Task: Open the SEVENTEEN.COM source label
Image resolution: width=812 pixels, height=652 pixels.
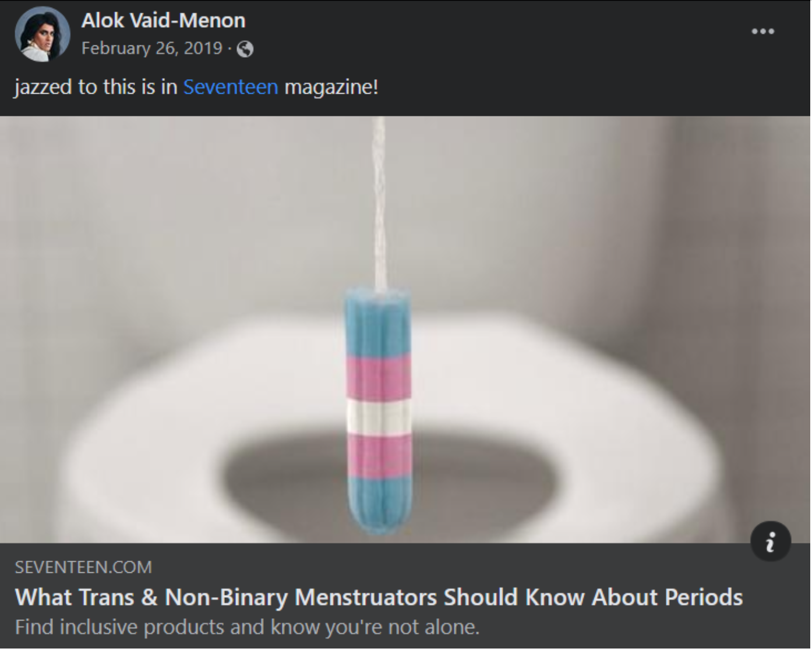Action: pos(83,568)
